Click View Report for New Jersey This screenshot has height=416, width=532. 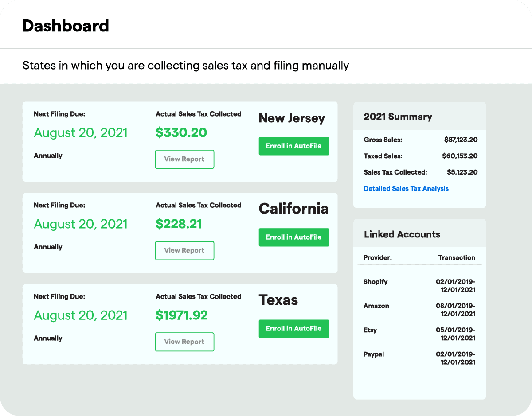click(x=184, y=159)
